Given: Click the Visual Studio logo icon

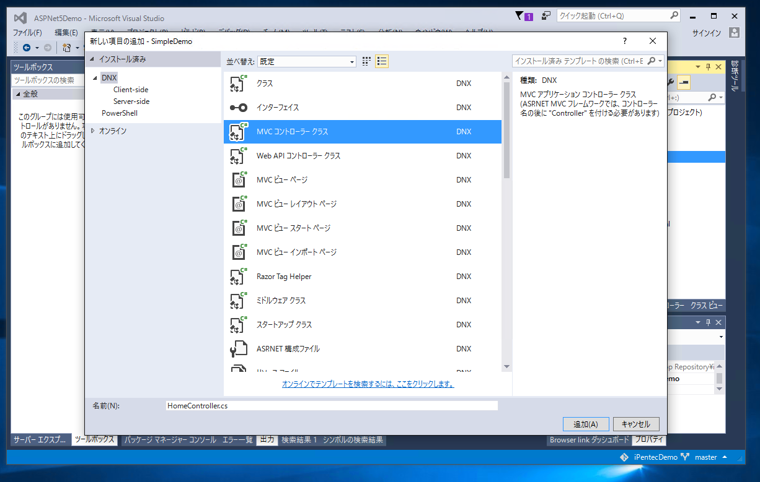Looking at the screenshot, I should pos(20,18).
